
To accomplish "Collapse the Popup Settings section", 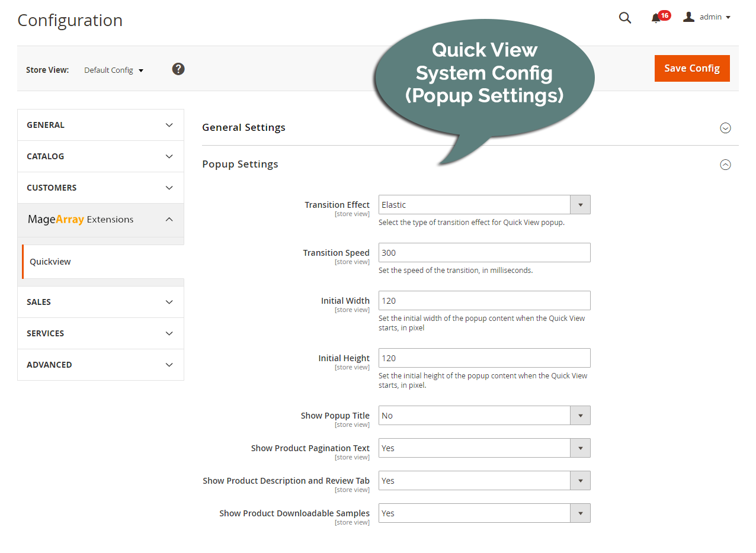I will [725, 165].
